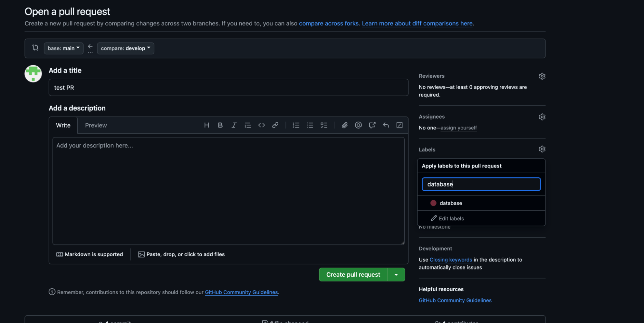Screen dimensions: 644x323
Task: Click the database label color dot
Action: [x=433, y=203]
